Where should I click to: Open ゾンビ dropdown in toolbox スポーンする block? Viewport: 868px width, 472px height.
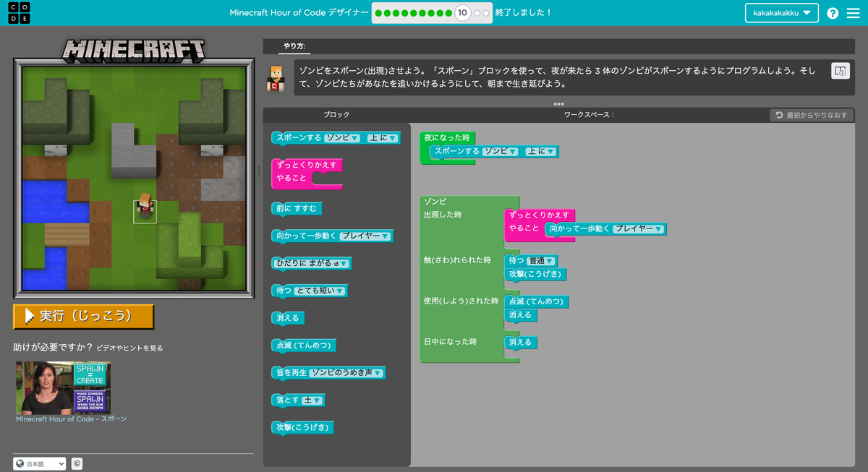coord(342,137)
